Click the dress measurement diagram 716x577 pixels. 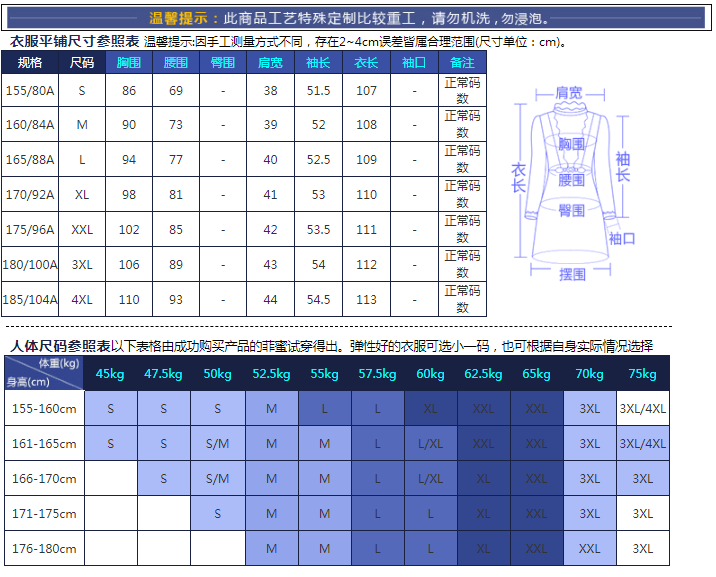572,180
